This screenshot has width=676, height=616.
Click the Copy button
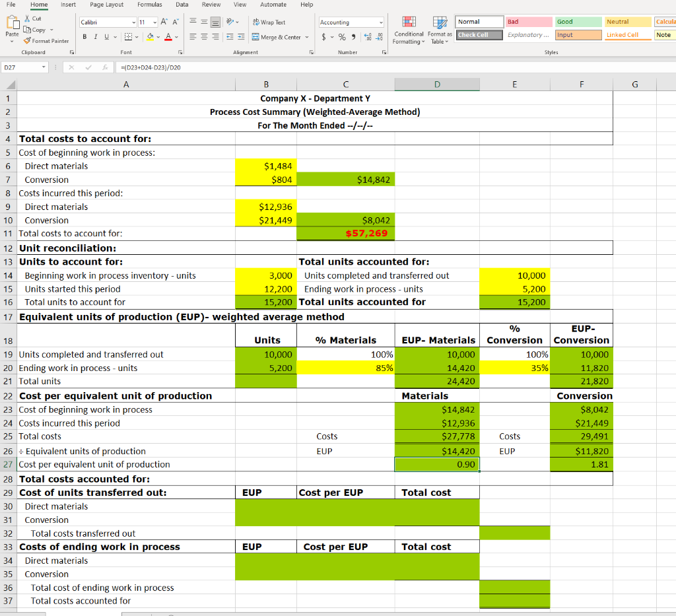34,30
